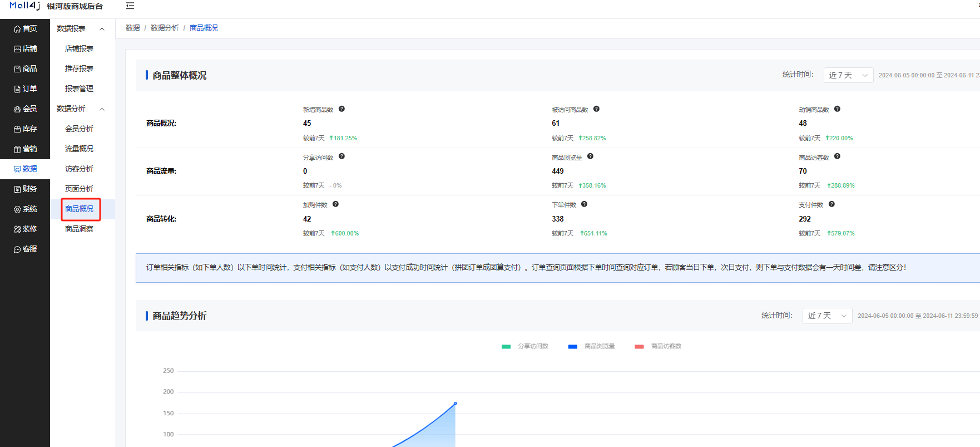Click help icon next to 被访问商品数
This screenshot has height=447, width=980.
point(596,109)
